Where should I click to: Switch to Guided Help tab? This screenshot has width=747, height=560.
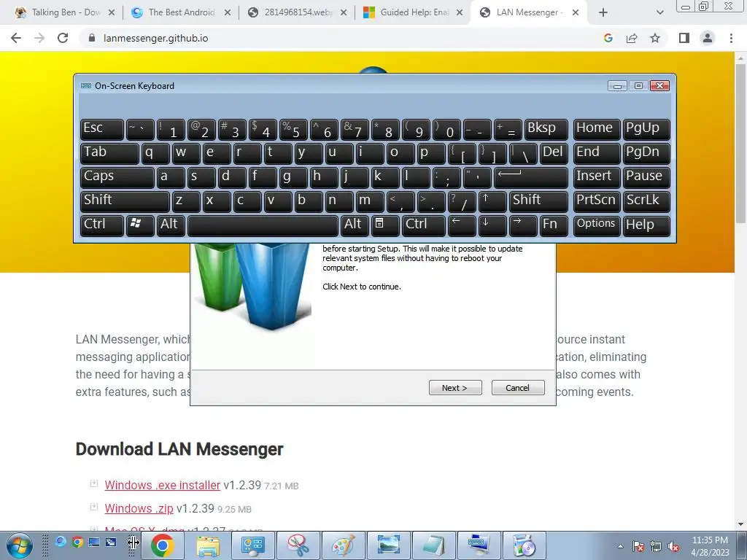(x=414, y=12)
